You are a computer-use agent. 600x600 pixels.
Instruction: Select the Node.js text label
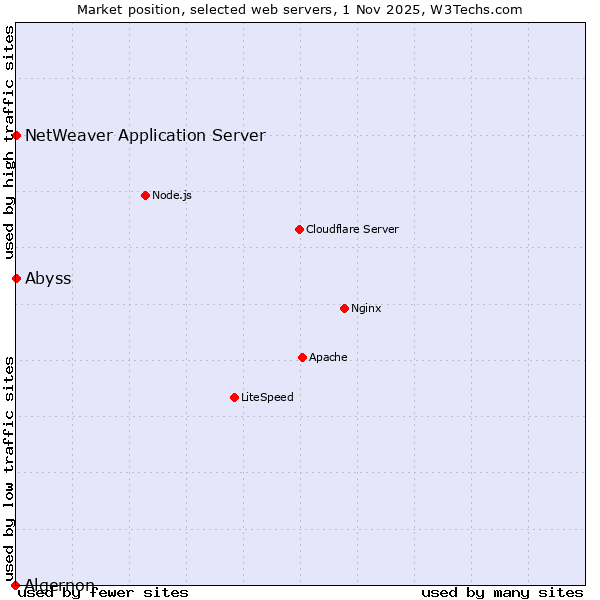pos(172,195)
